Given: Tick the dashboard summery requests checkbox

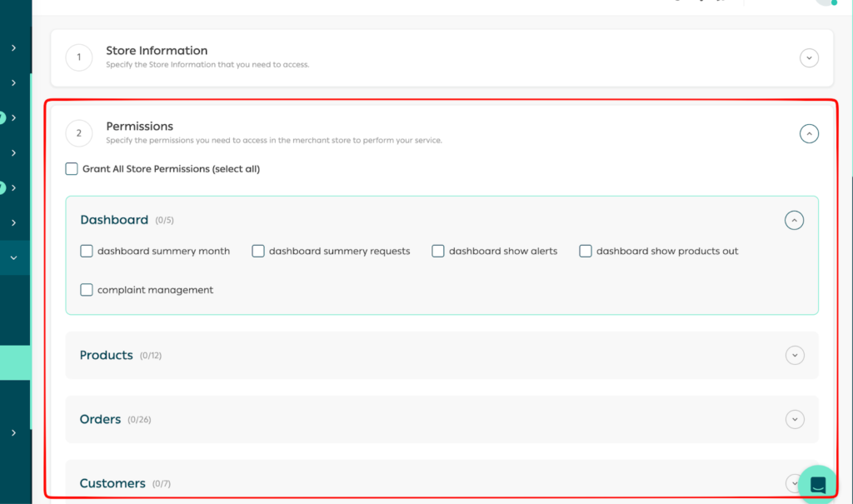Looking at the screenshot, I should click(258, 251).
